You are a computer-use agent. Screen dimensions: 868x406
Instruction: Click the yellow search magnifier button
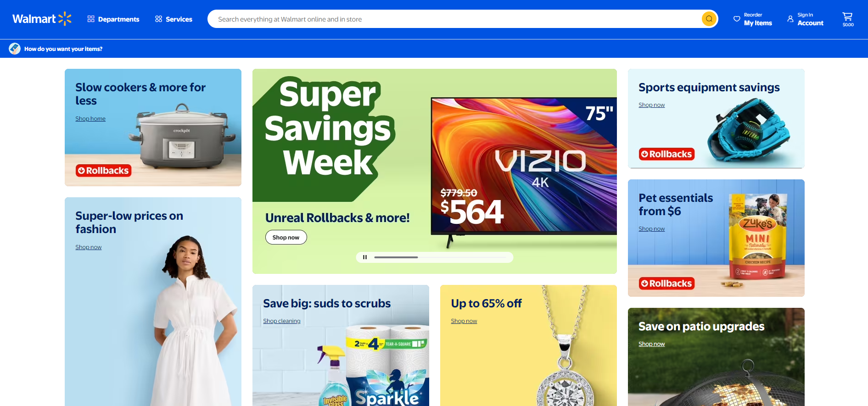point(709,19)
